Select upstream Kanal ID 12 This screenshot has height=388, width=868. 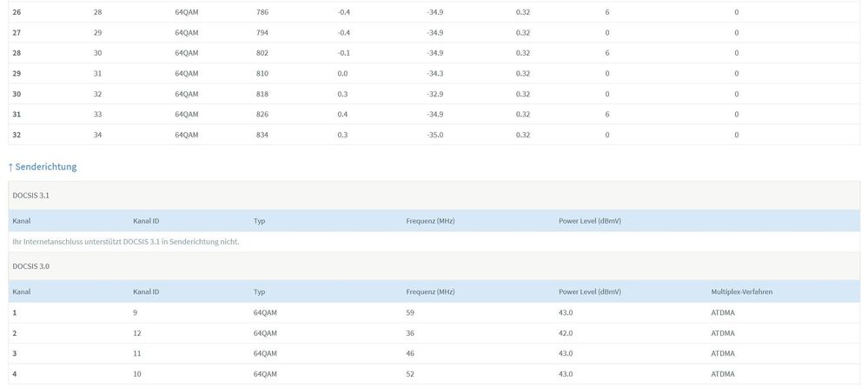(x=136, y=333)
